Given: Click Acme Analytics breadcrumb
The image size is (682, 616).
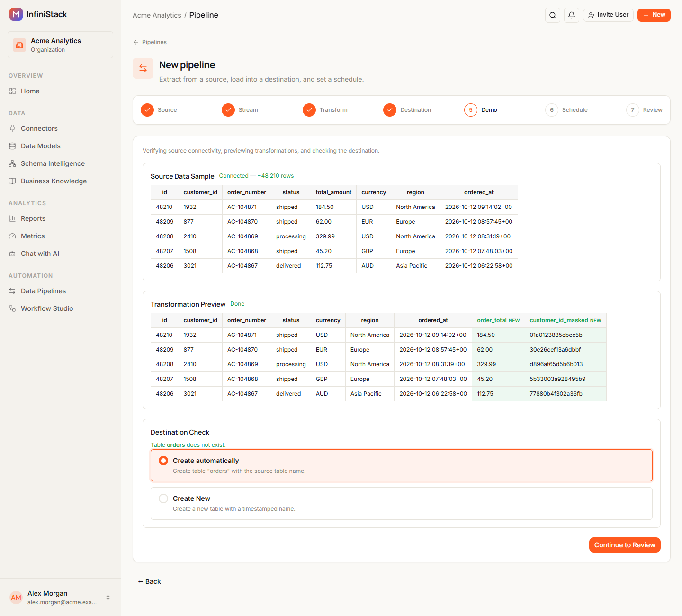Looking at the screenshot, I should (157, 15).
